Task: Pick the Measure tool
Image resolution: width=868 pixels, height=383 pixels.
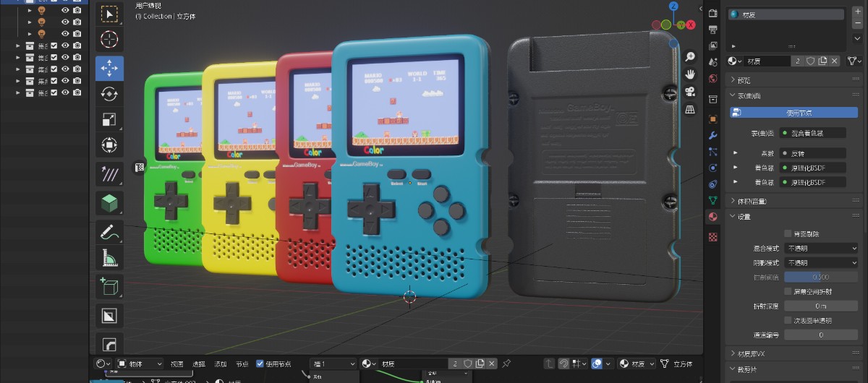Action: click(109, 258)
